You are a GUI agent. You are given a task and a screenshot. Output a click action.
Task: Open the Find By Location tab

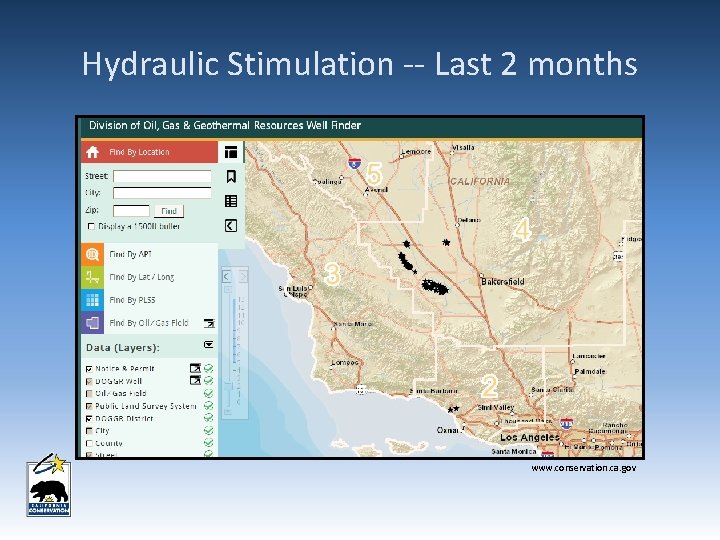point(149,152)
